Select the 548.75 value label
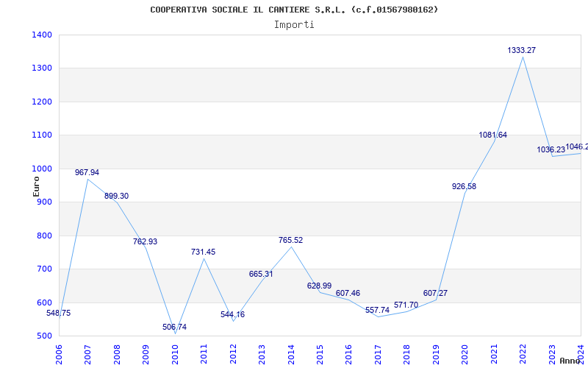588x368 pixels. pyautogui.click(x=58, y=314)
